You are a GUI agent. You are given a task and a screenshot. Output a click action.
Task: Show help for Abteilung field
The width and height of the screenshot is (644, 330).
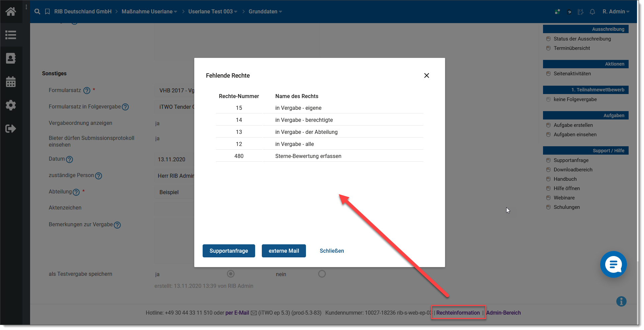[76, 192]
